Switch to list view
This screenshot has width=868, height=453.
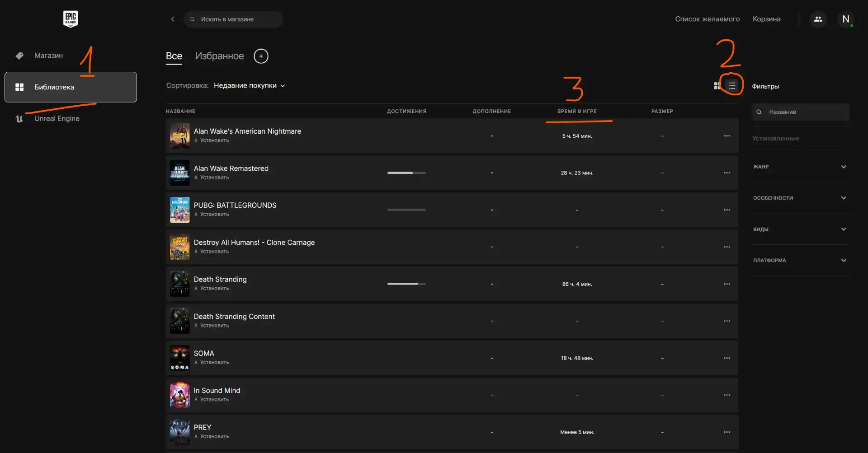pyautogui.click(x=732, y=86)
